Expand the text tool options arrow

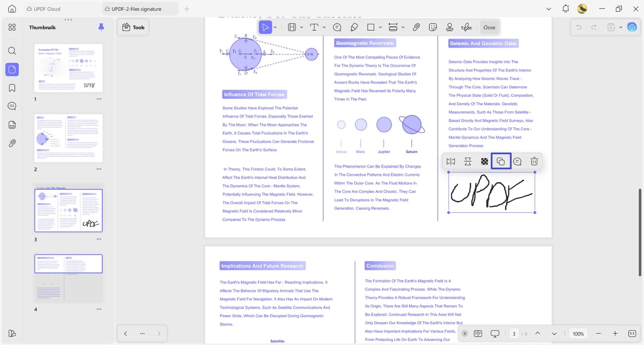(x=324, y=27)
